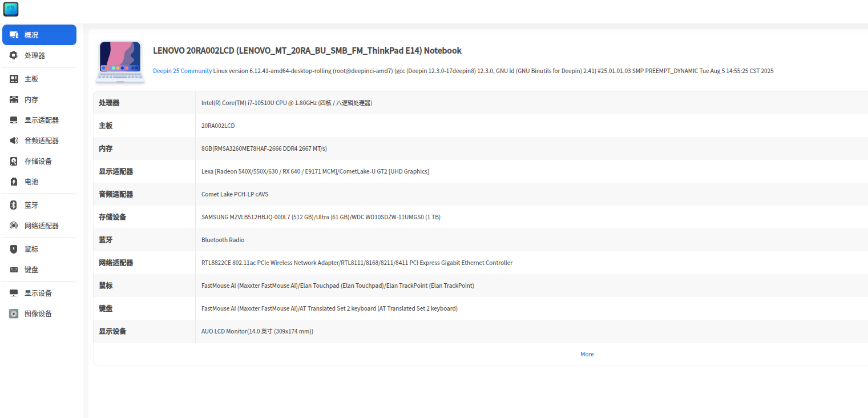868x418 pixels.
Task: Click the laptop thumbnail image in header
Action: pyautogui.click(x=120, y=62)
